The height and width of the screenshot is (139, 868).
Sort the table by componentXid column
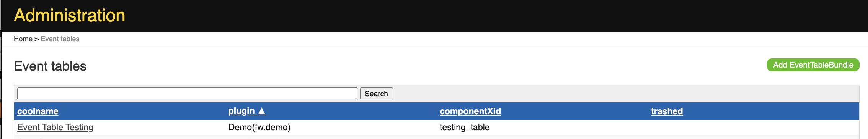pos(470,111)
